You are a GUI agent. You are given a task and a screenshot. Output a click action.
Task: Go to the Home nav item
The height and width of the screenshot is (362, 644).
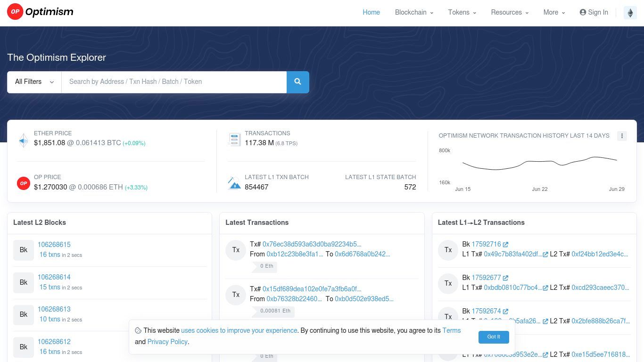pos(371,13)
